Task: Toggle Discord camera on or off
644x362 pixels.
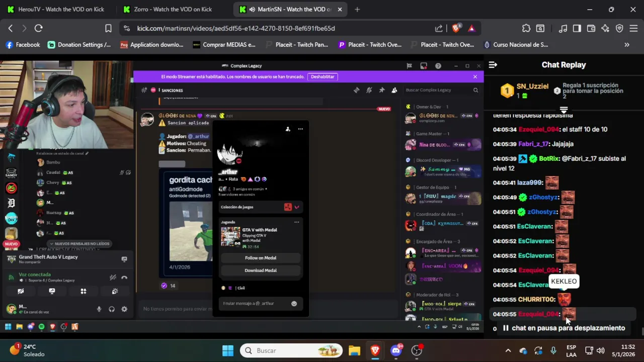Action: pyautogui.click(x=21, y=291)
